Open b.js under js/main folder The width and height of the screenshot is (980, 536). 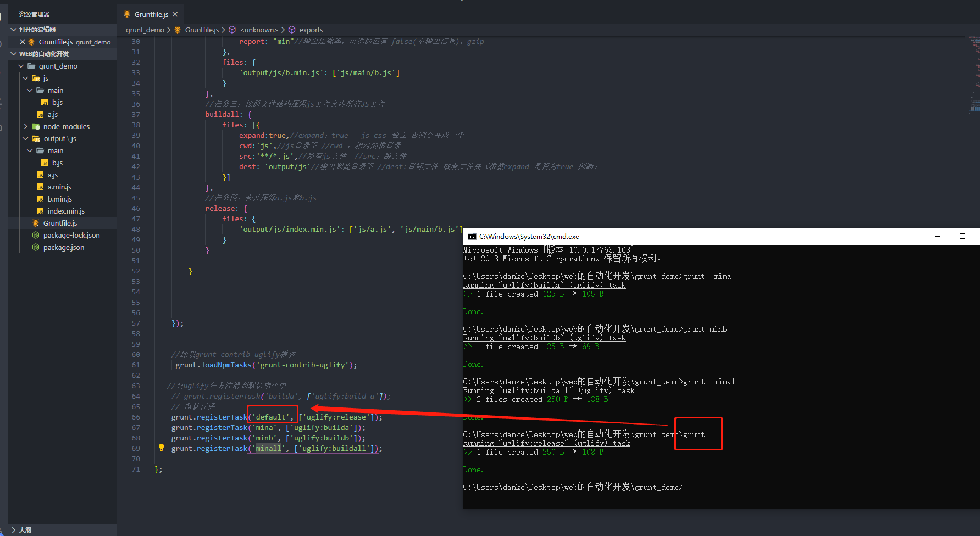[x=57, y=102]
